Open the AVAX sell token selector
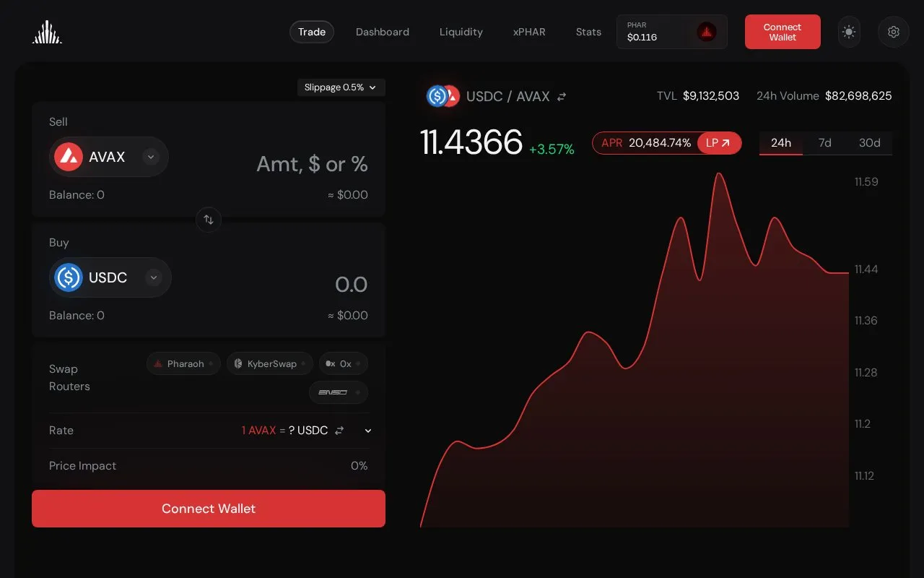The image size is (924, 578). [109, 157]
